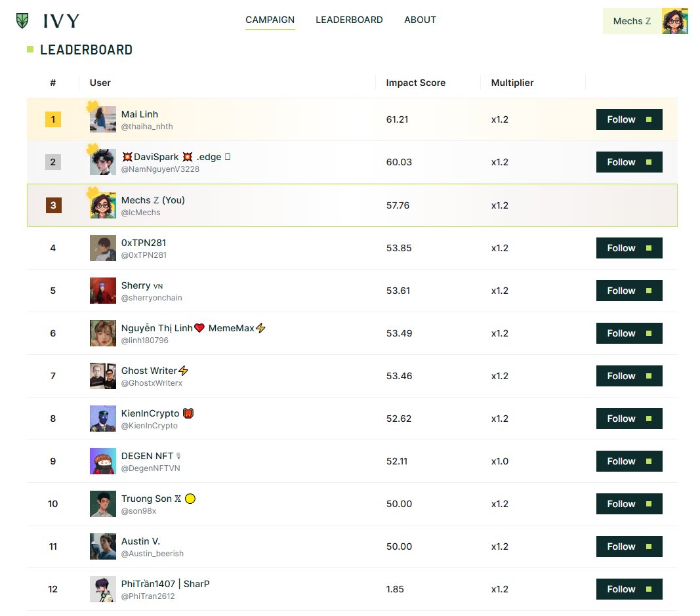Click the x1.0 multiplier for DEGEN NFT

click(x=499, y=461)
